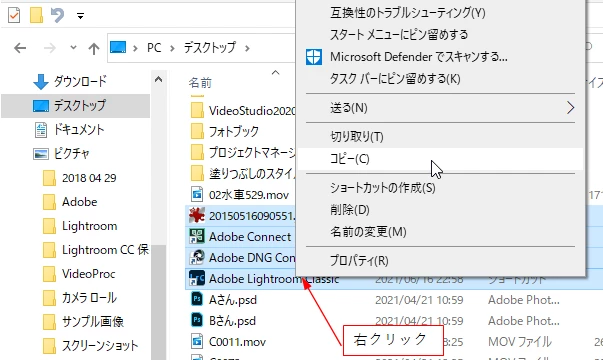This screenshot has width=603, height=360.
Task: Click PC in the address breadcrumb
Action: point(154,48)
